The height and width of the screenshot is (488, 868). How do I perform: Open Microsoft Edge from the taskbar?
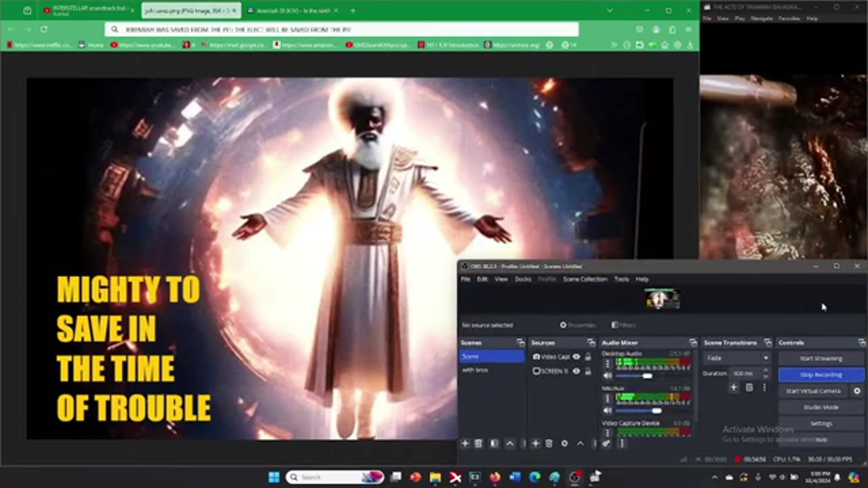click(534, 477)
